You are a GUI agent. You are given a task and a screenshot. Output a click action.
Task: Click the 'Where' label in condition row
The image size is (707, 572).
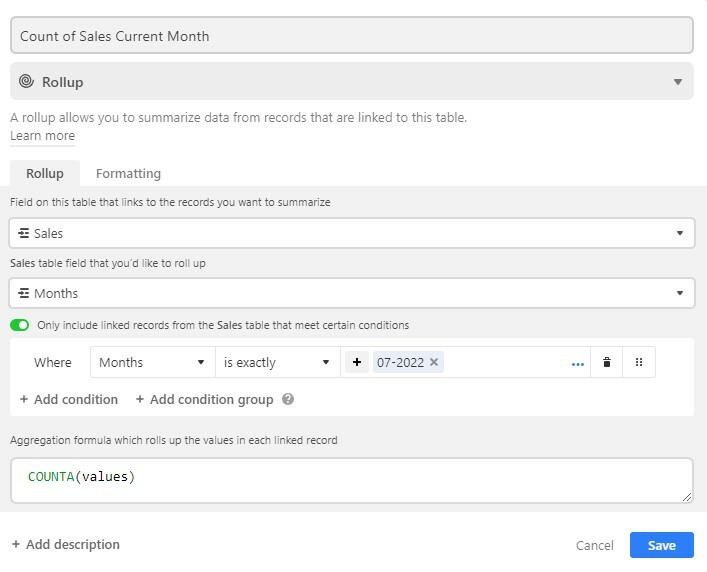52,362
